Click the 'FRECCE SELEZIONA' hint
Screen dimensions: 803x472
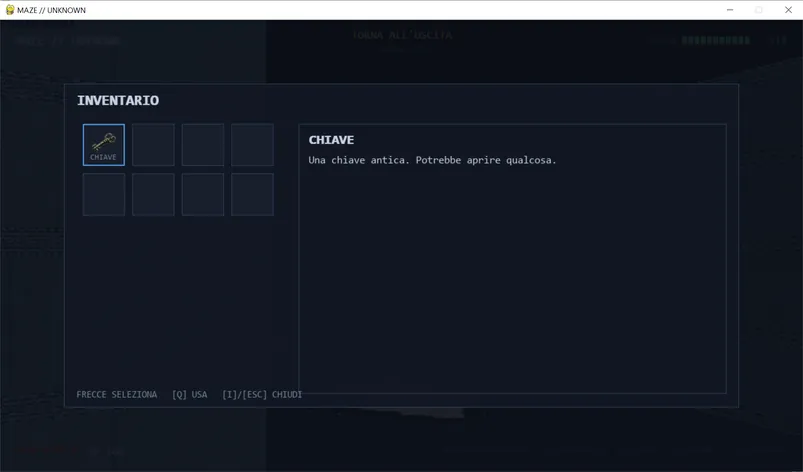(x=117, y=394)
